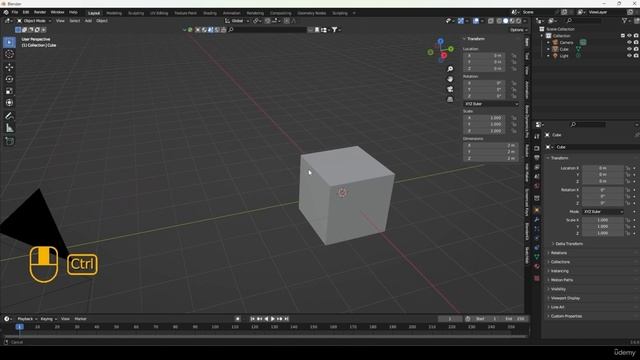Viewport: 640px width, 360px height.
Task: Toggle the camera view icon
Action: [450, 89]
